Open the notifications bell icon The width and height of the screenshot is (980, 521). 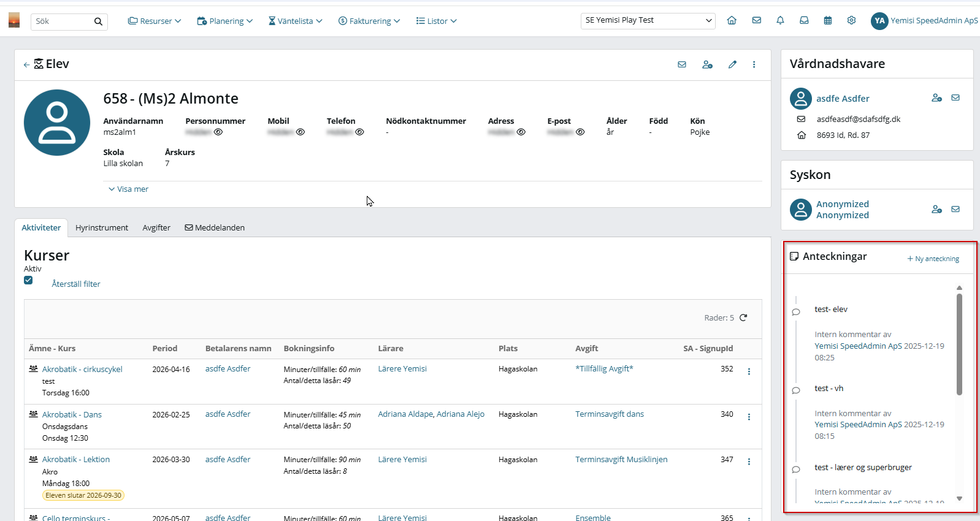tap(780, 20)
